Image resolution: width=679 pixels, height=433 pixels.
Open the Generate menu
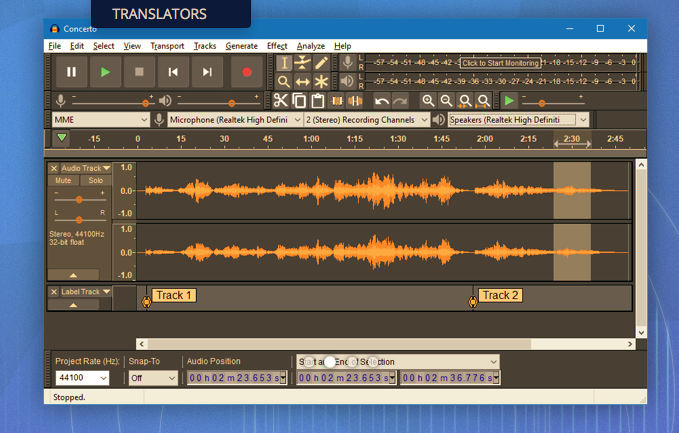point(241,46)
